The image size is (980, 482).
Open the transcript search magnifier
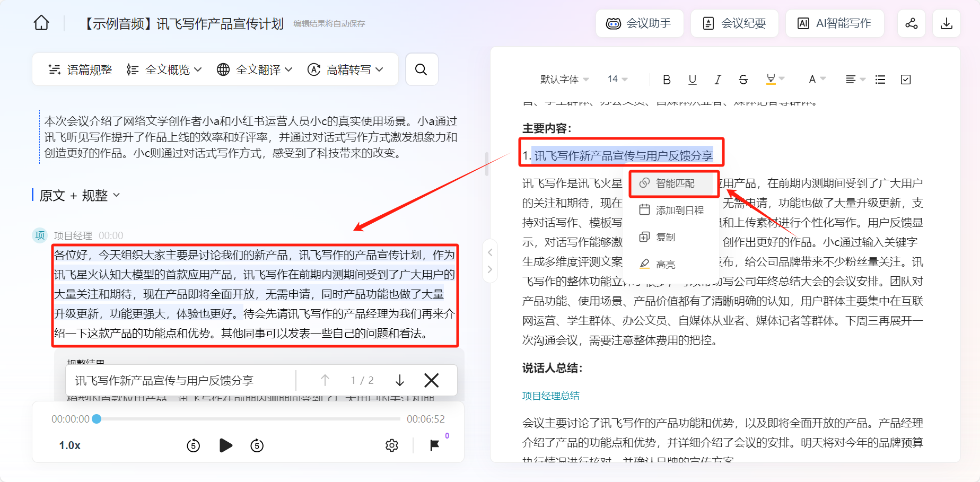(421, 69)
